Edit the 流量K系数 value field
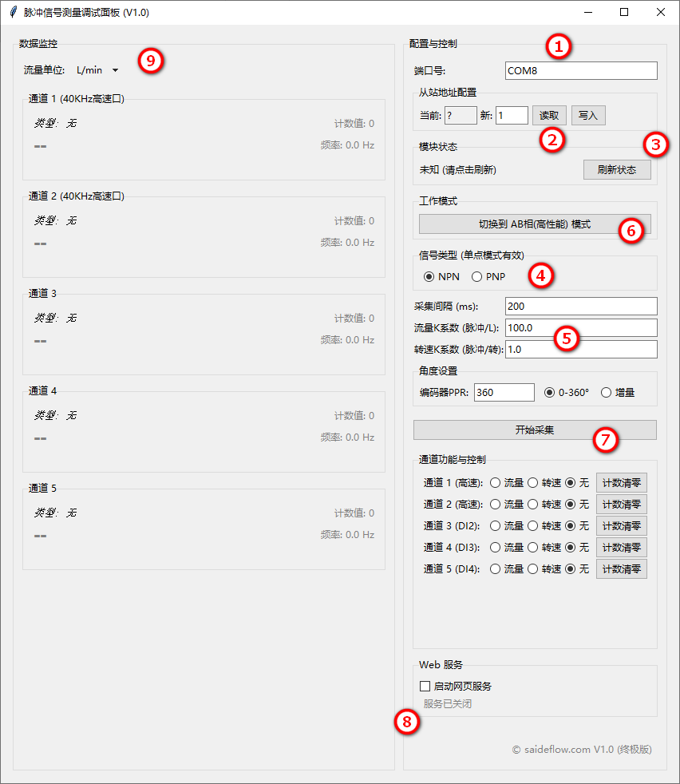Viewport: 680px width, 784px height. (x=580, y=327)
